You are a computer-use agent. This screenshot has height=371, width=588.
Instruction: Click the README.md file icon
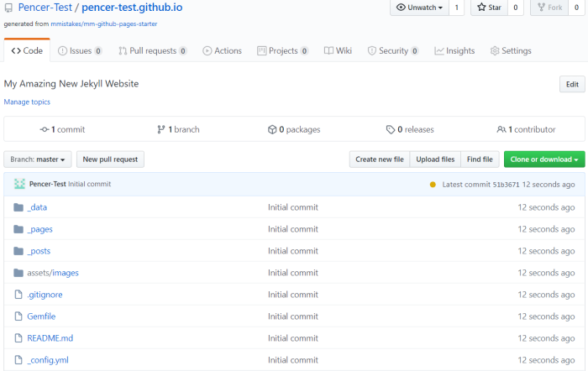click(x=18, y=338)
